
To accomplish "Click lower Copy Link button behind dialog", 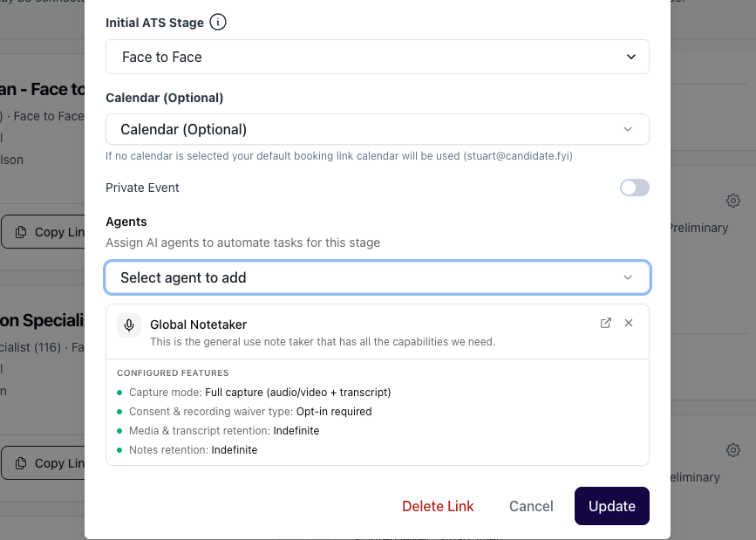I will pos(44,463).
